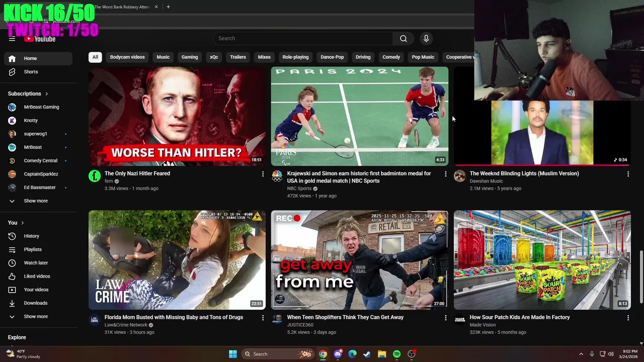Screen dimensions: 644x362
Task: Show more subscriptions below Ed Bassmaster
Action: coord(38,201)
